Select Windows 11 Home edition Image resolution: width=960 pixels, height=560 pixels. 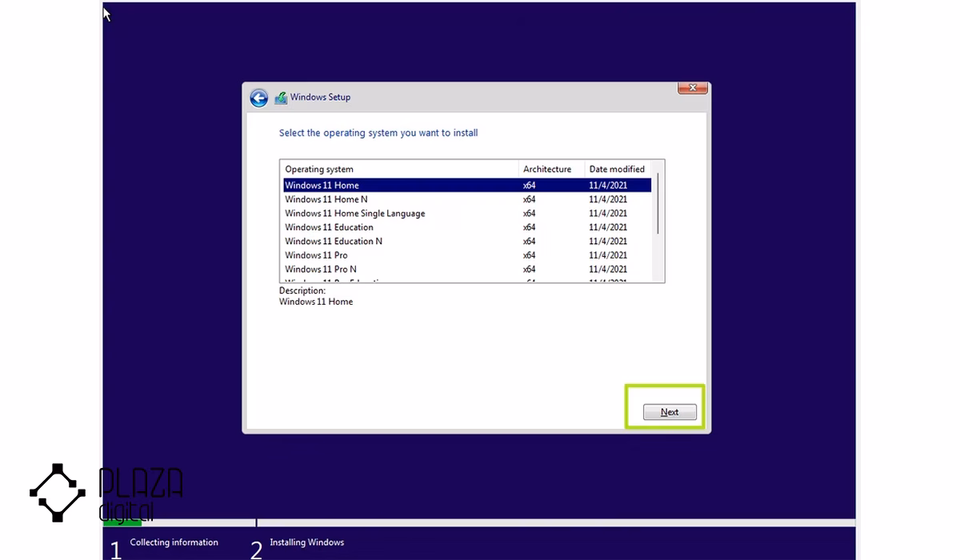tap(467, 186)
